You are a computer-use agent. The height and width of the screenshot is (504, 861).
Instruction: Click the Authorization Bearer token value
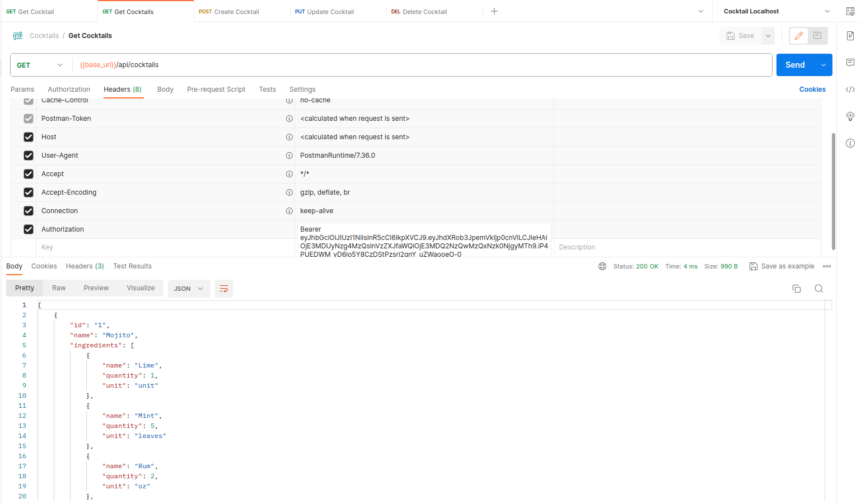pos(424,242)
